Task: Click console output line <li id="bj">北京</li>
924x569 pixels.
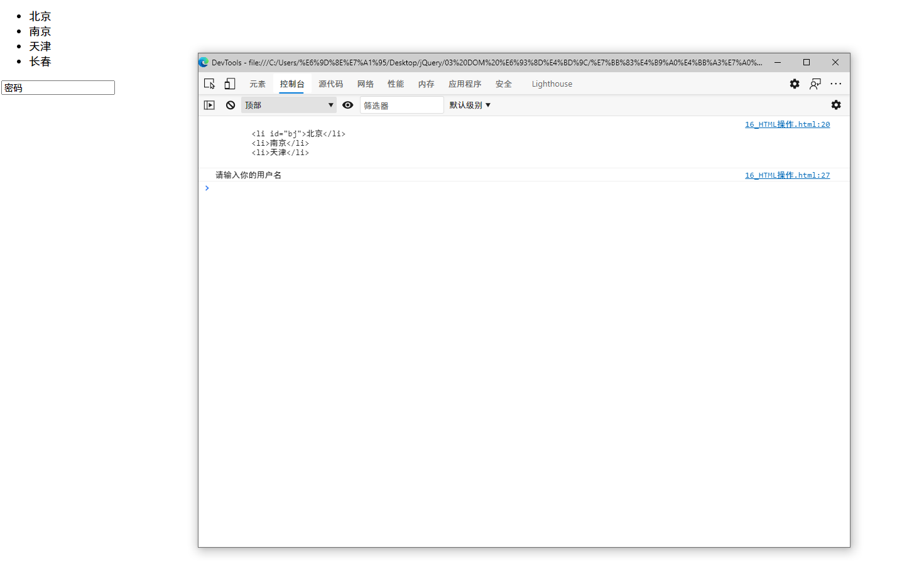Action: coord(298,134)
